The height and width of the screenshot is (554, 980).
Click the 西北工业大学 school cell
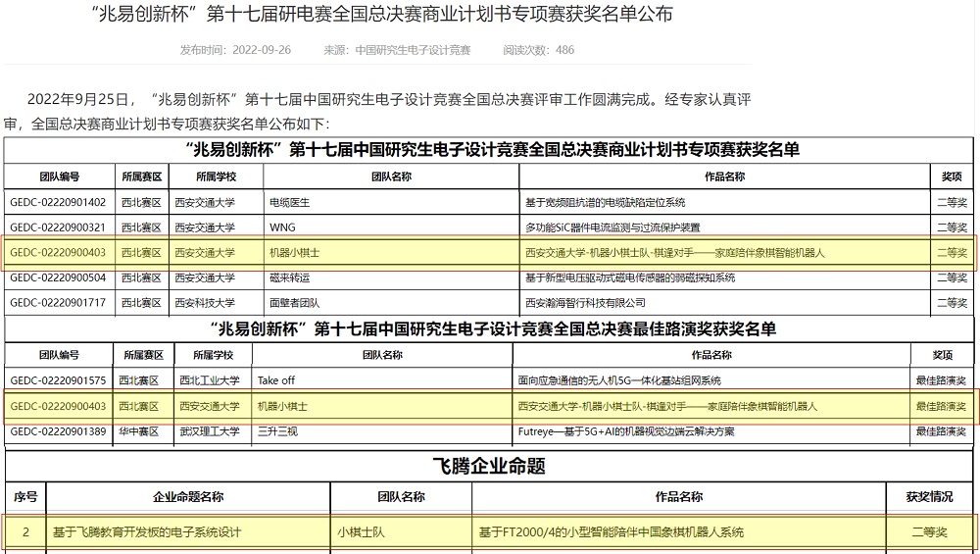[210, 380]
